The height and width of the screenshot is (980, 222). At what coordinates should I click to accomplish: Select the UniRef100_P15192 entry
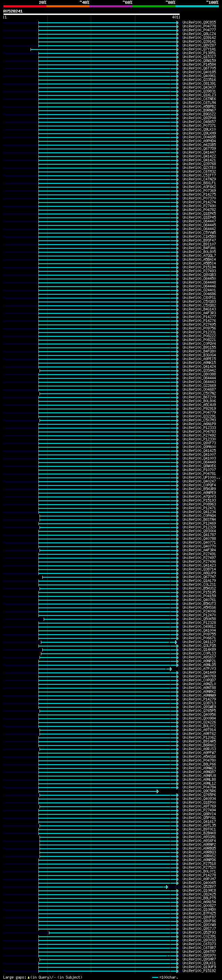(x=199, y=971)
